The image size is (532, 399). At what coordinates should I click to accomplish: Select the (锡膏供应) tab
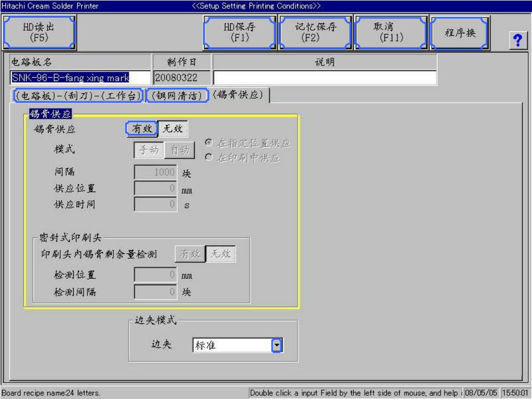(238, 95)
